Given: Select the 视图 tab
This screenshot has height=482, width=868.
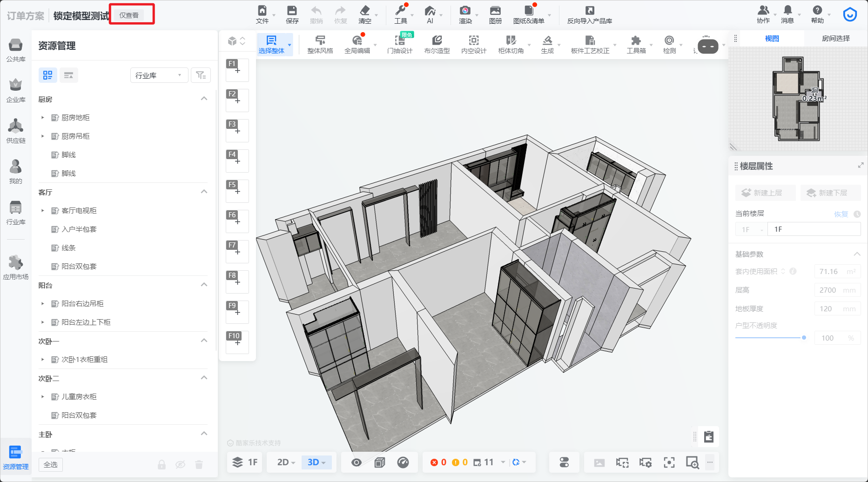Looking at the screenshot, I should coord(772,39).
